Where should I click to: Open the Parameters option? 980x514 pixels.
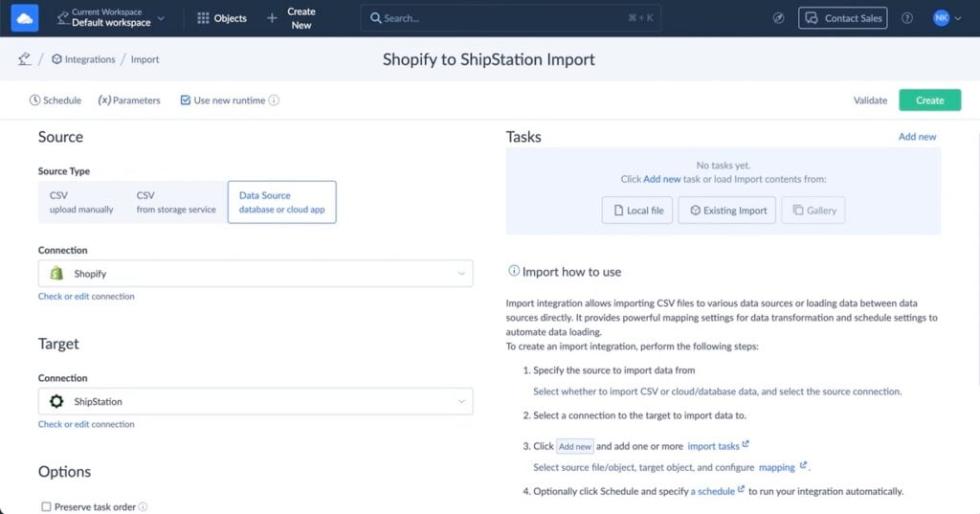tap(129, 101)
